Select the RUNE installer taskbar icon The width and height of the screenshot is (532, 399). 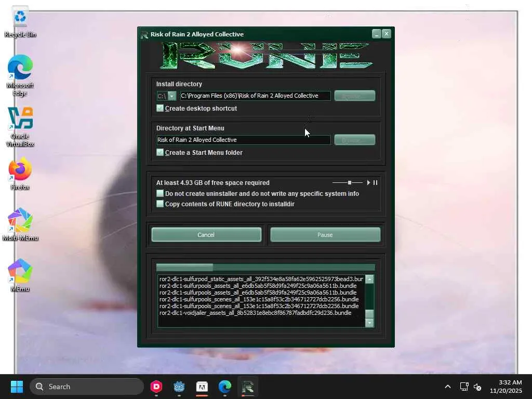coord(248,387)
